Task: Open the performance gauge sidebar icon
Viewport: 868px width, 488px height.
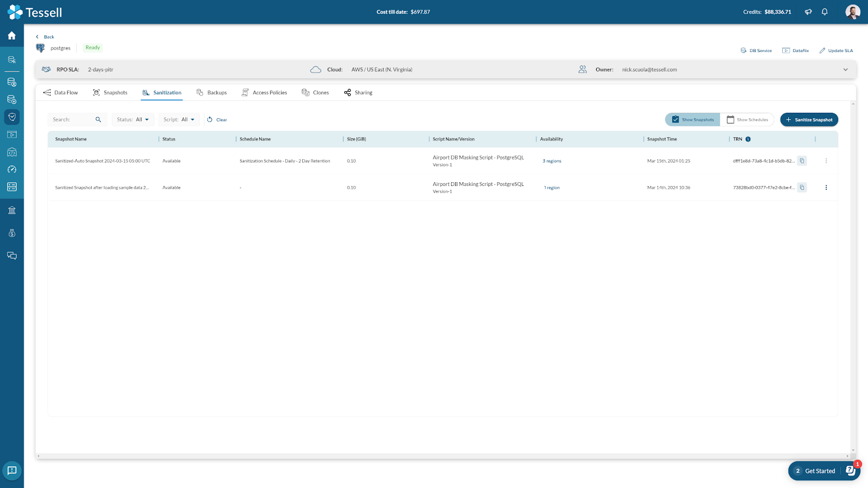Action: pyautogui.click(x=11, y=169)
